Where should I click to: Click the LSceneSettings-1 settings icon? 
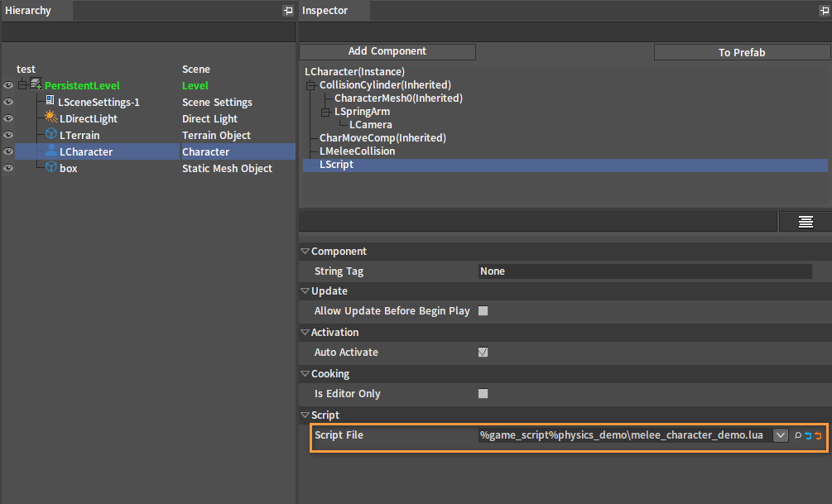click(50, 100)
